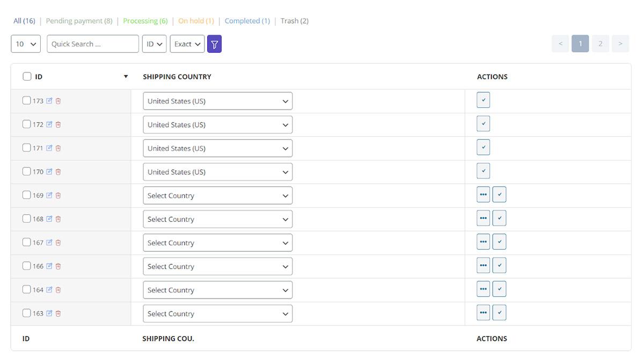644x356 pixels.
Task: Click the three-dots action button for order 169
Action: tap(483, 195)
